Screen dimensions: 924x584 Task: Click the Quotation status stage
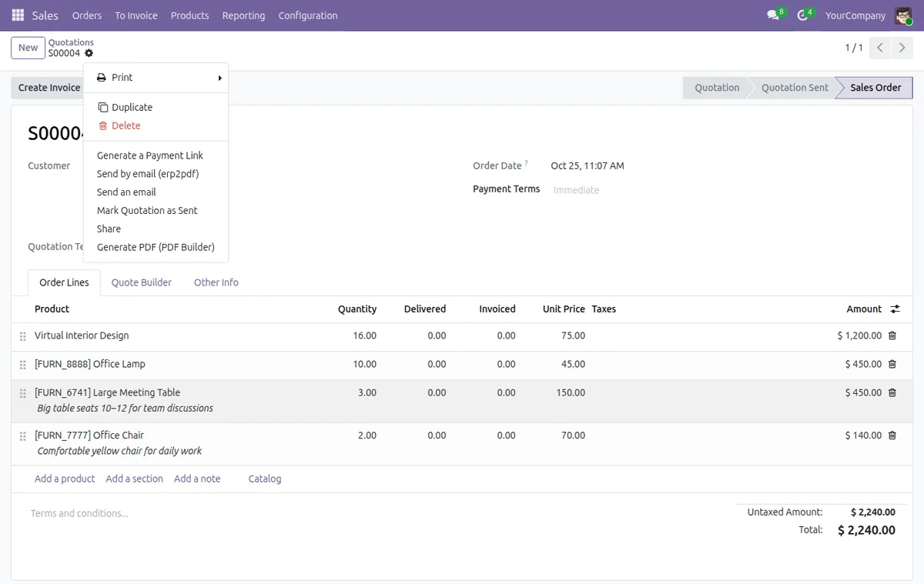717,88
